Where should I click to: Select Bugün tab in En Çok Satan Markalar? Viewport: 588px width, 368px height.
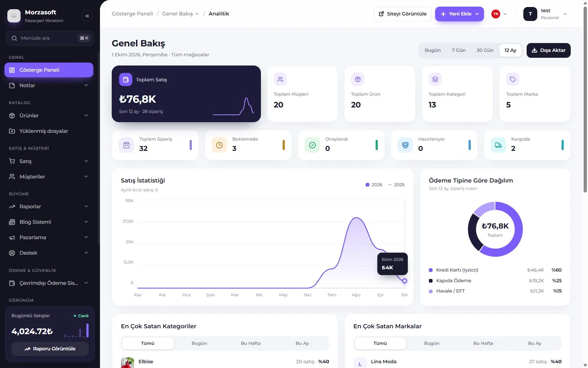pyautogui.click(x=431, y=343)
